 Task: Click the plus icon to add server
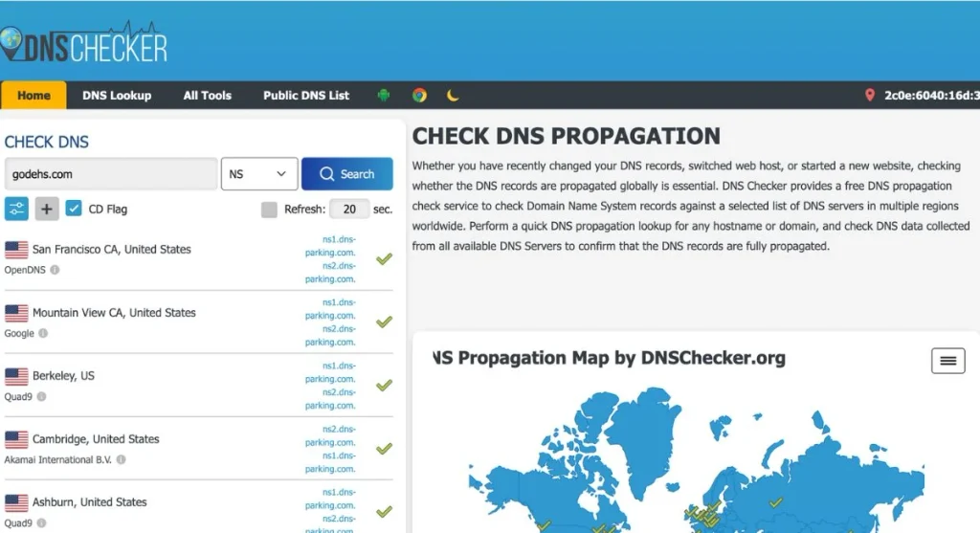pyautogui.click(x=46, y=209)
